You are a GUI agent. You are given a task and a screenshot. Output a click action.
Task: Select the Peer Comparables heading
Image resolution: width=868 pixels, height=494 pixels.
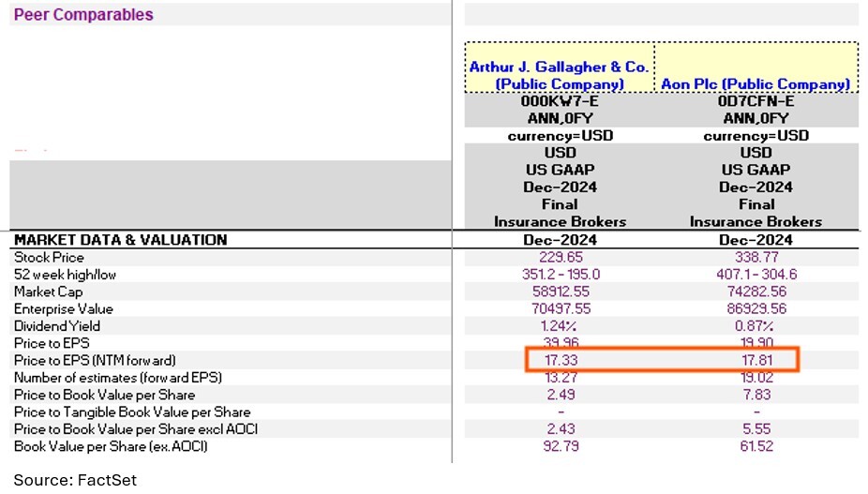point(83,14)
